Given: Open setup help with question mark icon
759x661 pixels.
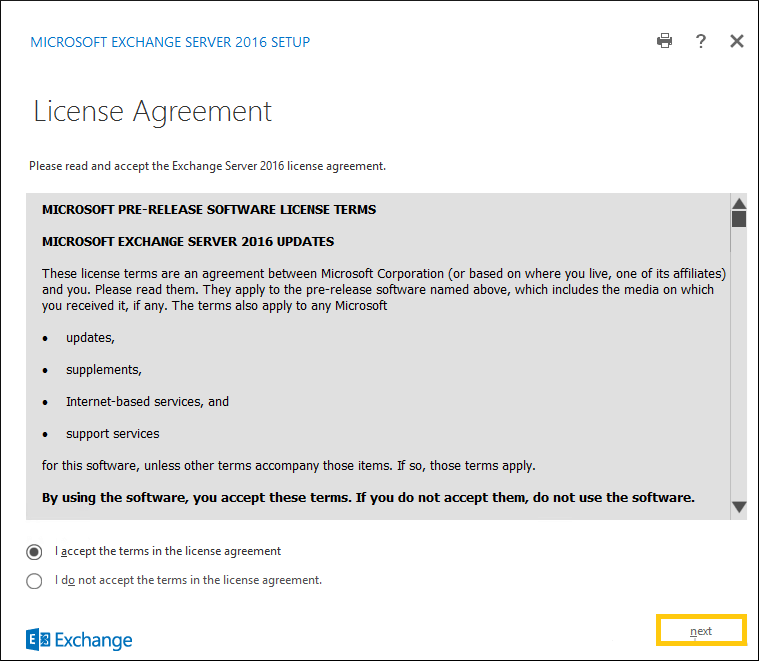Looking at the screenshot, I should coord(700,41).
